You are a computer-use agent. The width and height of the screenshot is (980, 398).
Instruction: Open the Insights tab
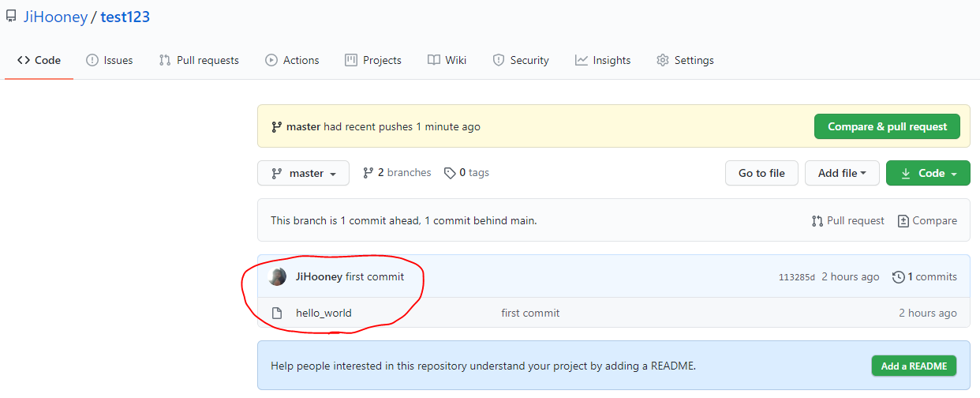(603, 60)
